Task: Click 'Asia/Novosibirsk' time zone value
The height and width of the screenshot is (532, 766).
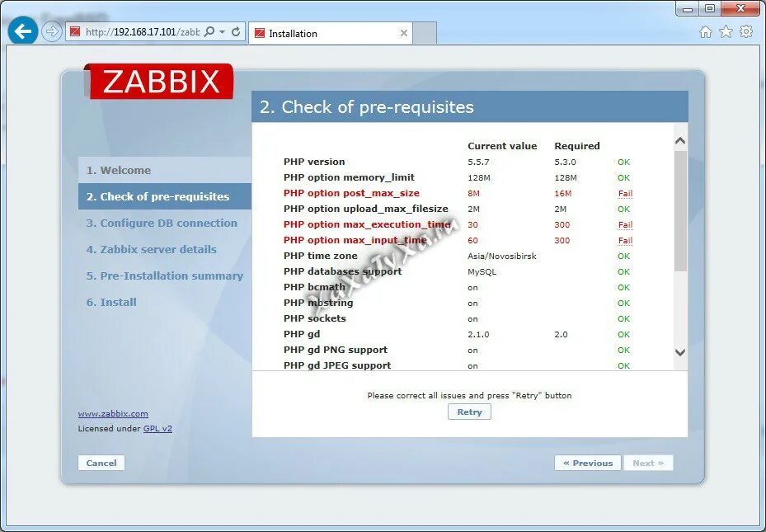Action: 501,256
